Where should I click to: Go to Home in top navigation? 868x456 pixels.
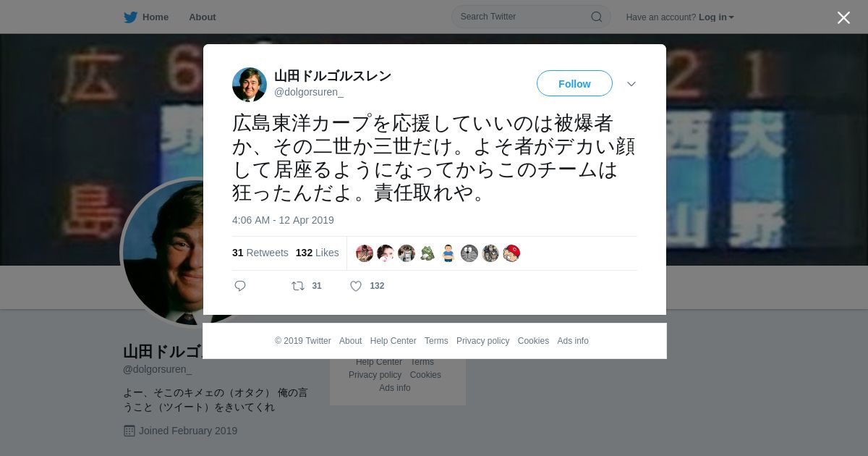click(x=146, y=17)
